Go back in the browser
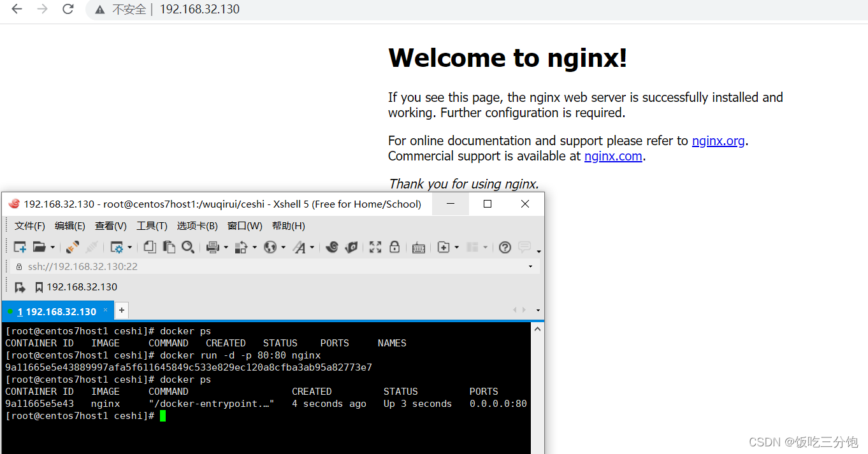868x454 pixels. (x=17, y=10)
